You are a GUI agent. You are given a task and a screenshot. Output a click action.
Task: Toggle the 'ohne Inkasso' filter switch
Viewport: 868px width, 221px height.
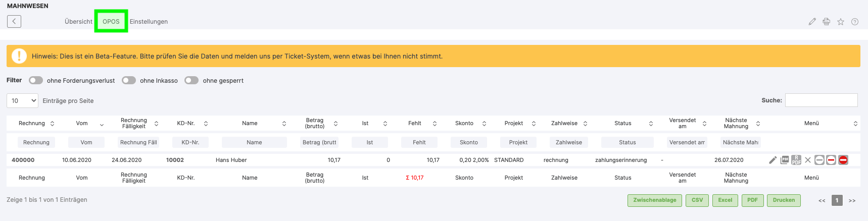[129, 80]
